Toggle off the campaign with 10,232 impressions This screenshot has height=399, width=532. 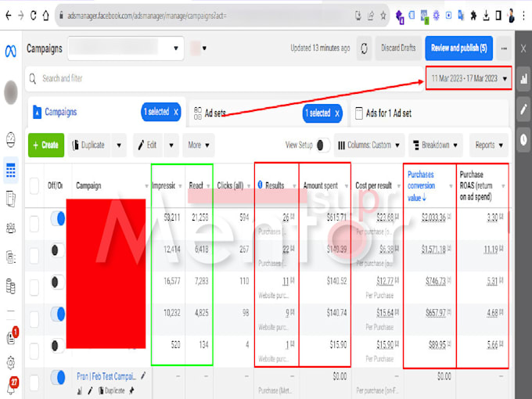pyautogui.click(x=58, y=315)
